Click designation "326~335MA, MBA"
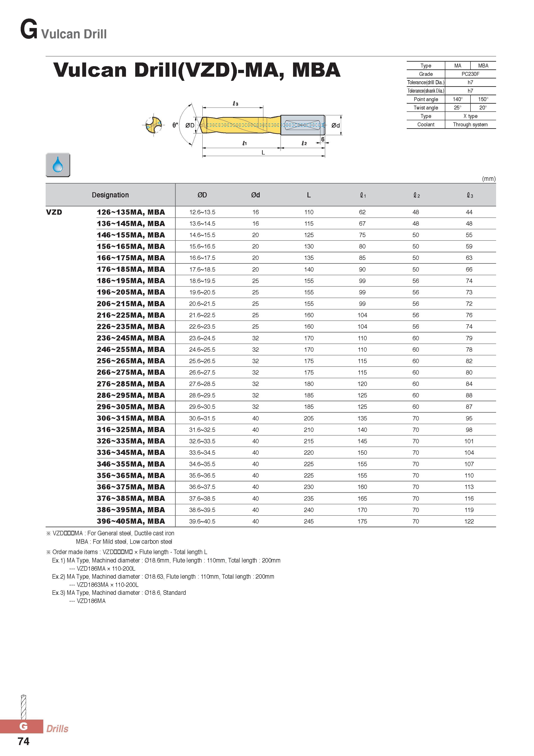This screenshot has height=756, width=534. (x=131, y=441)
